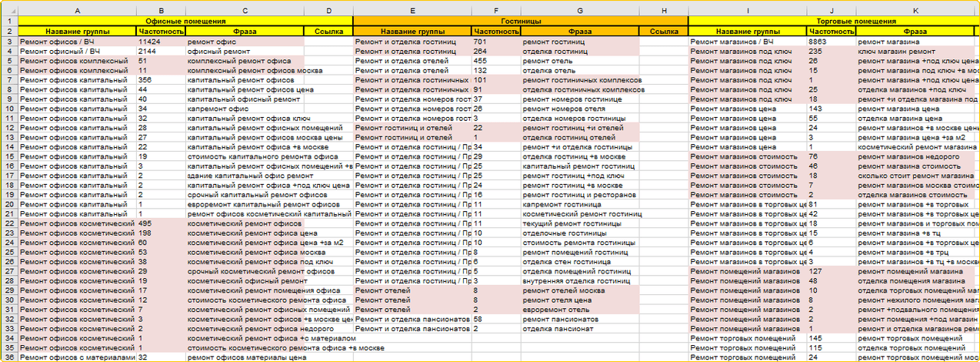Click 'Ссылка' header in column D
The width and height of the screenshot is (980, 362).
coord(328,32)
